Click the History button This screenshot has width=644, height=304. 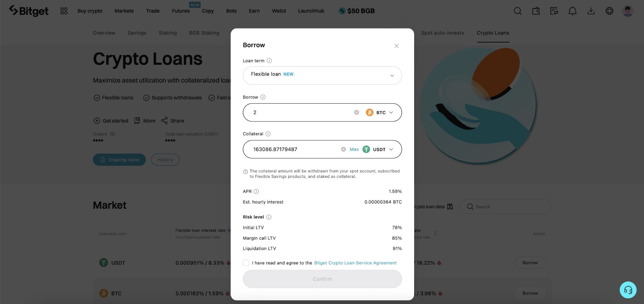click(x=165, y=160)
